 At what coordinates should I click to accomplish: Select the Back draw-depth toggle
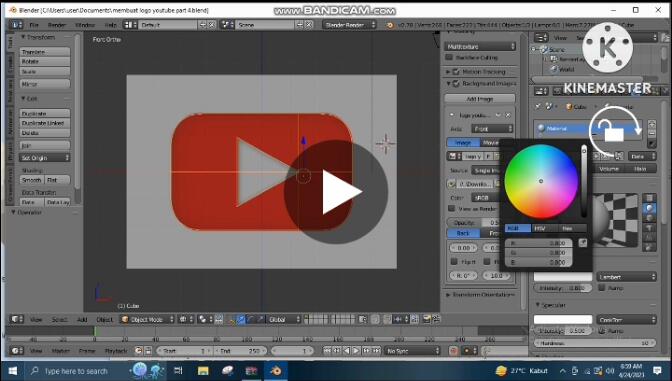coord(463,233)
